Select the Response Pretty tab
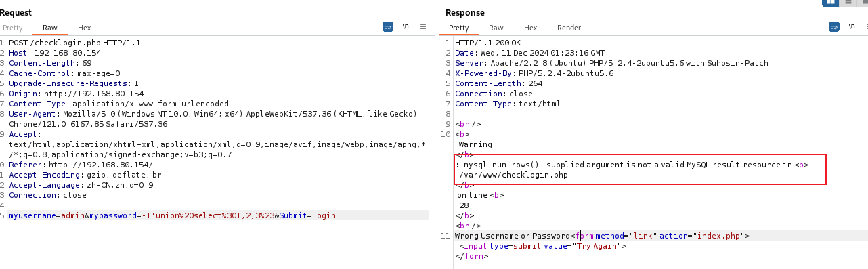This screenshot has height=269, width=868. pyautogui.click(x=458, y=28)
